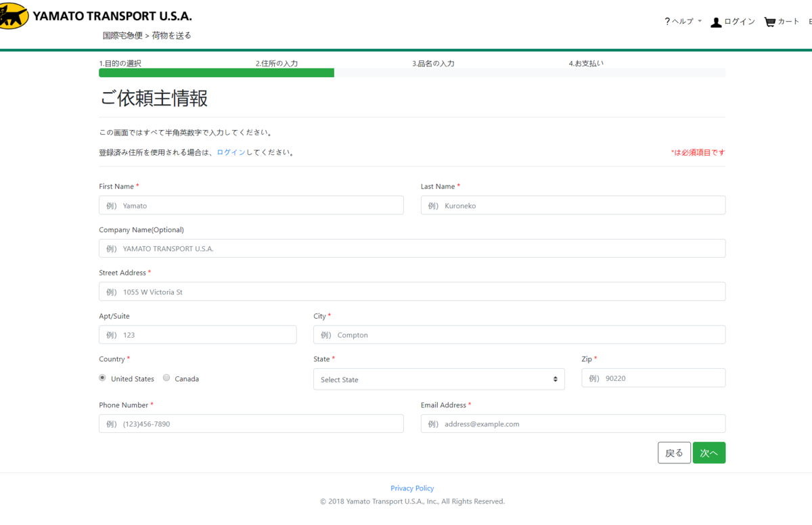The width and height of the screenshot is (812, 525).
Task: Click the 国際宅急便 breadcrumb
Action: 122,35
